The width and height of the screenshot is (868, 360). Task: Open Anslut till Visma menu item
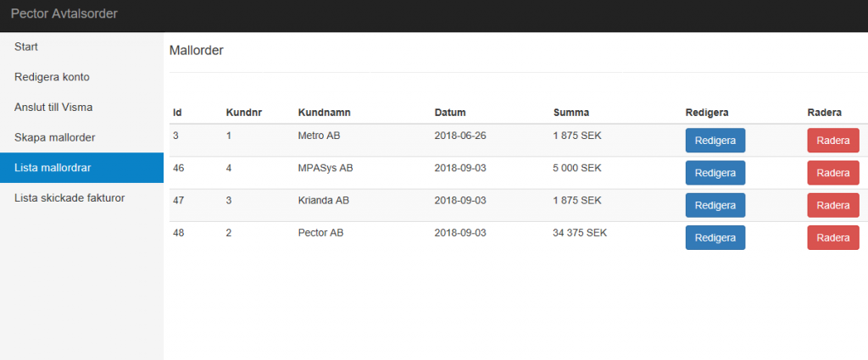pos(81,108)
